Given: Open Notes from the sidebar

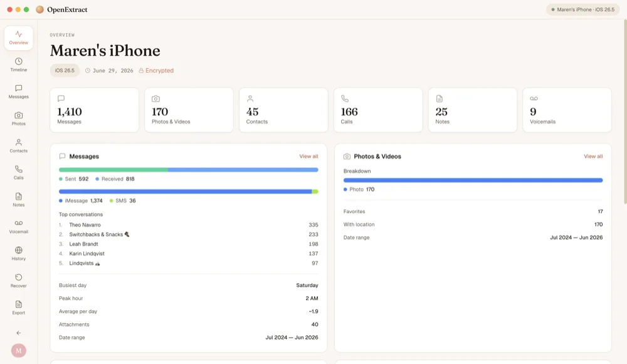Looking at the screenshot, I should click(x=18, y=200).
